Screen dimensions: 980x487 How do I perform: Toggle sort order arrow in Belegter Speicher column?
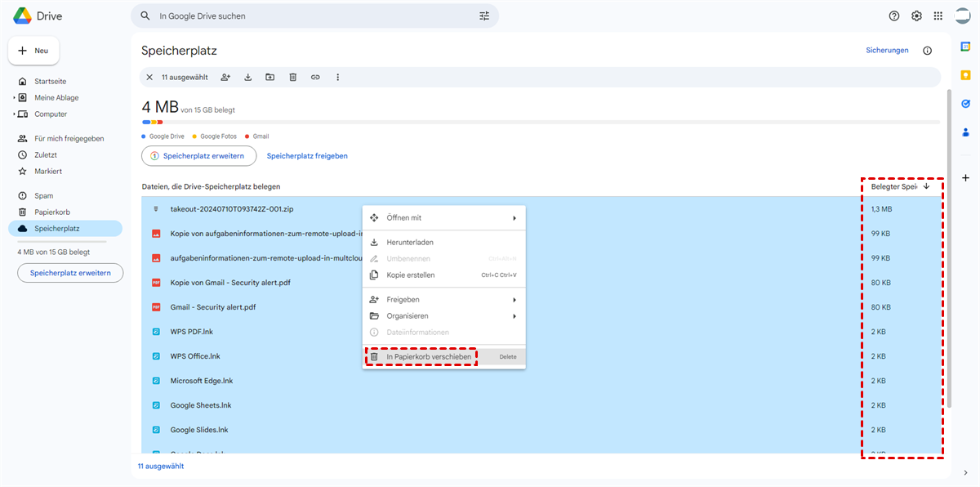click(926, 186)
